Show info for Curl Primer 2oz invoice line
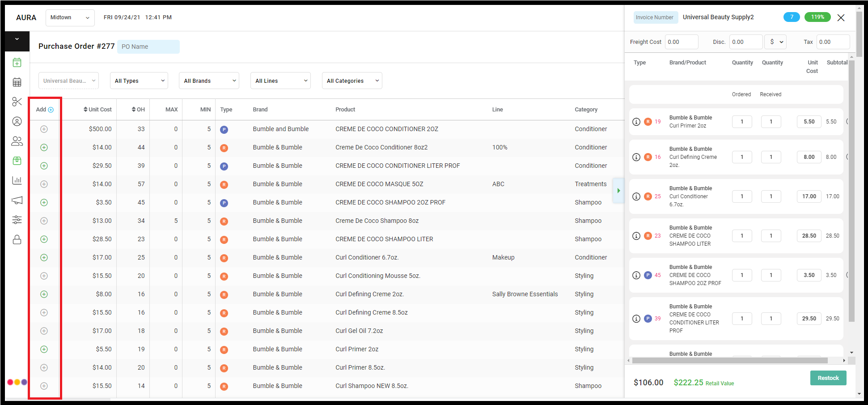 point(636,122)
